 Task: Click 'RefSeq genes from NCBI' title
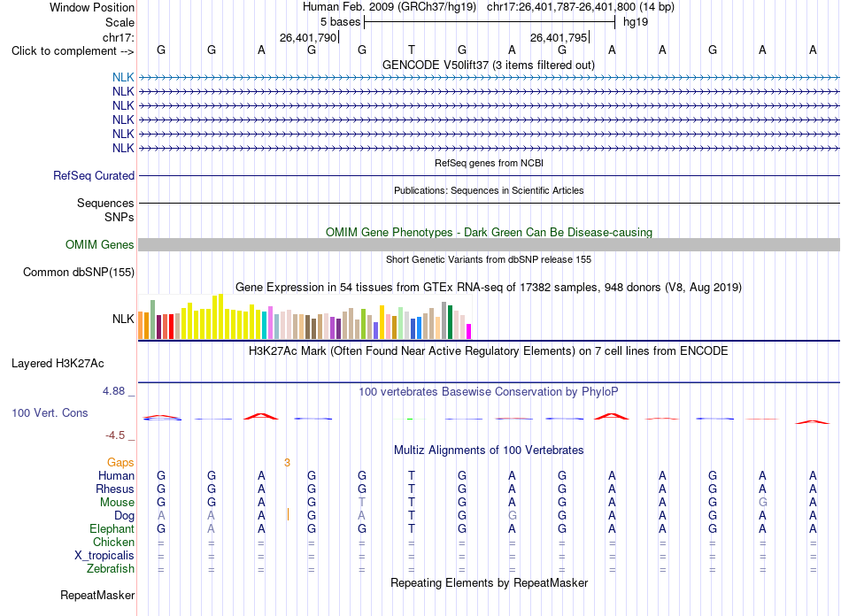click(x=490, y=163)
